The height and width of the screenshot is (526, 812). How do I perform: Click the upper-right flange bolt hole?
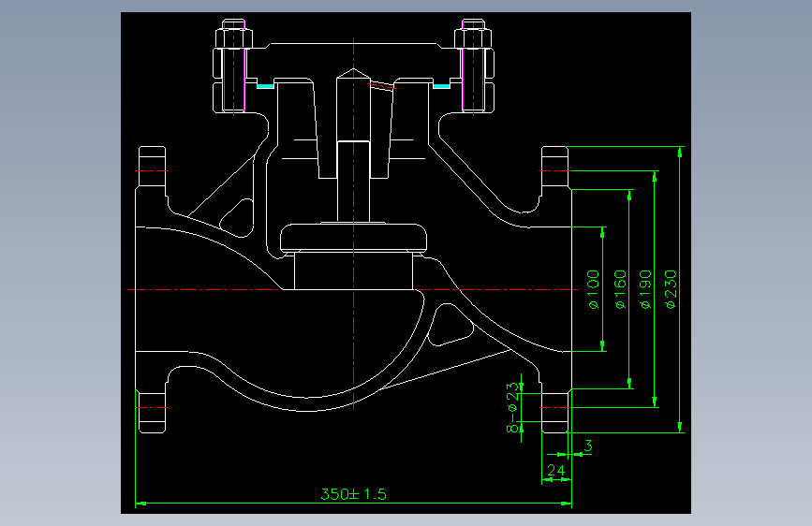coord(554,171)
